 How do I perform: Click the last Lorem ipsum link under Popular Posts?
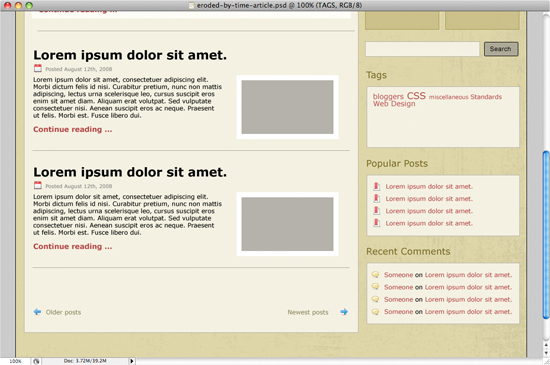[429, 223]
